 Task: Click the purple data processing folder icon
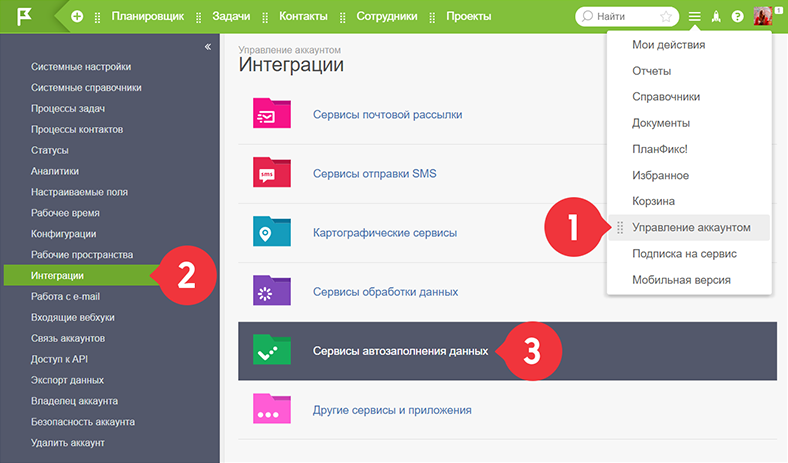pos(272,290)
